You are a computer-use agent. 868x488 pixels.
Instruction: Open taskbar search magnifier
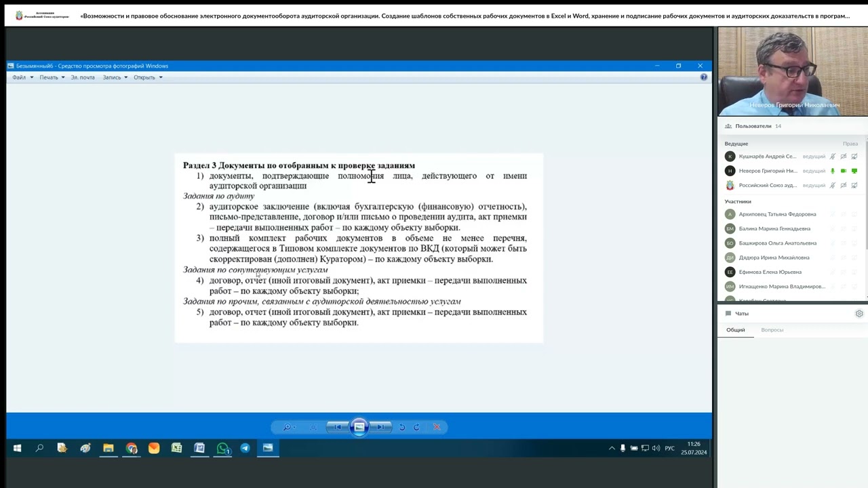coord(39,448)
